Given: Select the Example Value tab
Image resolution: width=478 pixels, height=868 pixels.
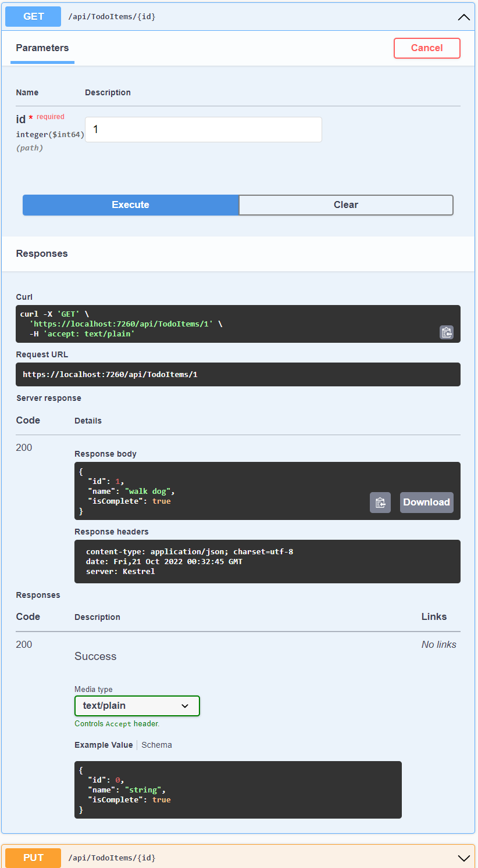Looking at the screenshot, I should pos(104,745).
